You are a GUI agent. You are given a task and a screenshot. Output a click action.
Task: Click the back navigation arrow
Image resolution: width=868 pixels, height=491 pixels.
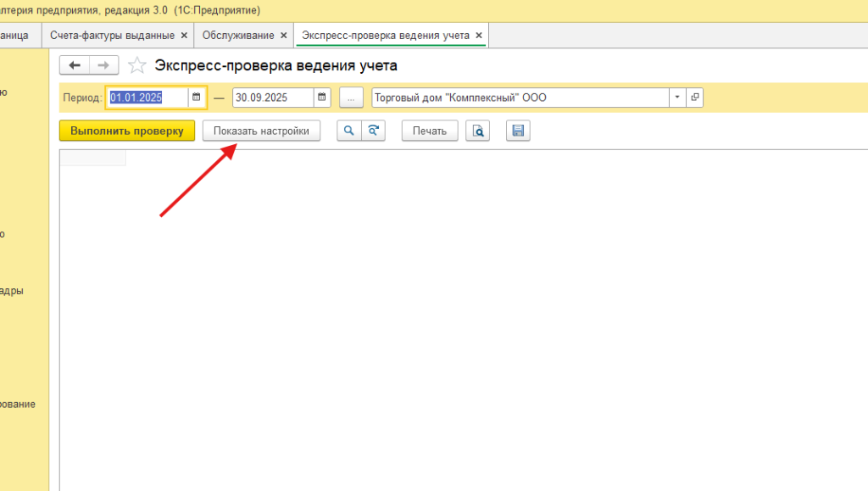pos(75,66)
